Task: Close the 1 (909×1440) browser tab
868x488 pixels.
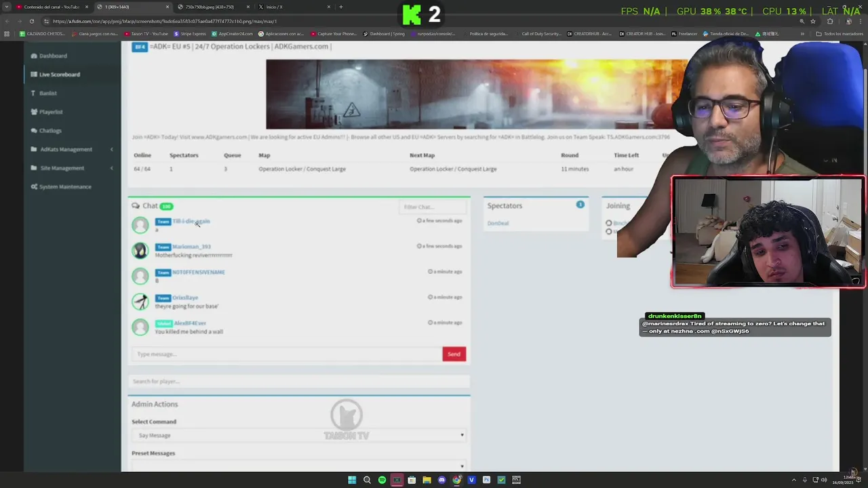Action: 167,7
